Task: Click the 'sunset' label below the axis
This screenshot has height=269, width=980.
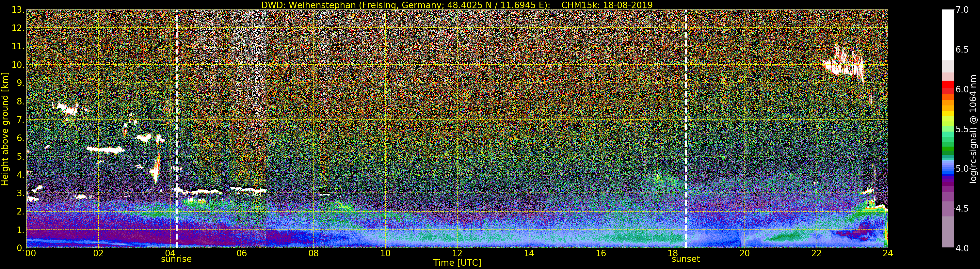Action: pyautogui.click(x=685, y=259)
